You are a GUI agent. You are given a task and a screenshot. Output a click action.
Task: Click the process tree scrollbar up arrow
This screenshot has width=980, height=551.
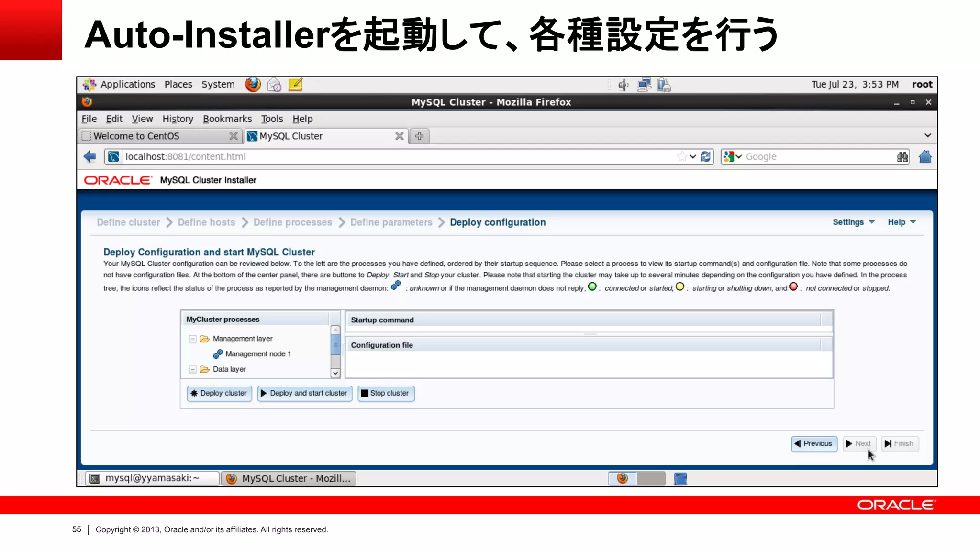(335, 330)
